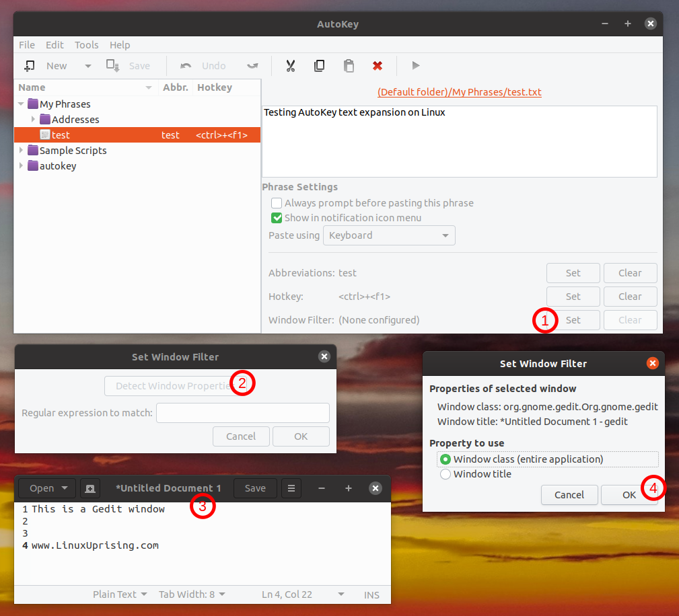Open gedit's Open file dropdown
This screenshot has width=679, height=616.
pos(46,488)
